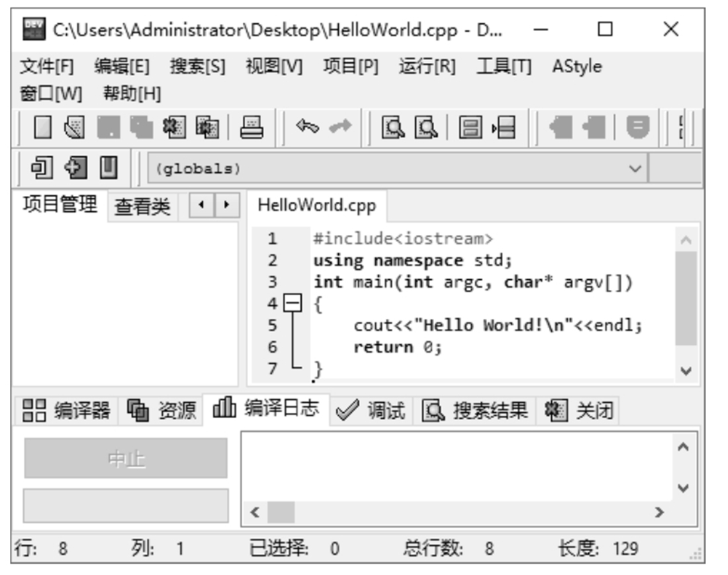This screenshot has width=728, height=575.
Task: Click the Insert snippet icon in second toolbar
Action: [x=42, y=167]
